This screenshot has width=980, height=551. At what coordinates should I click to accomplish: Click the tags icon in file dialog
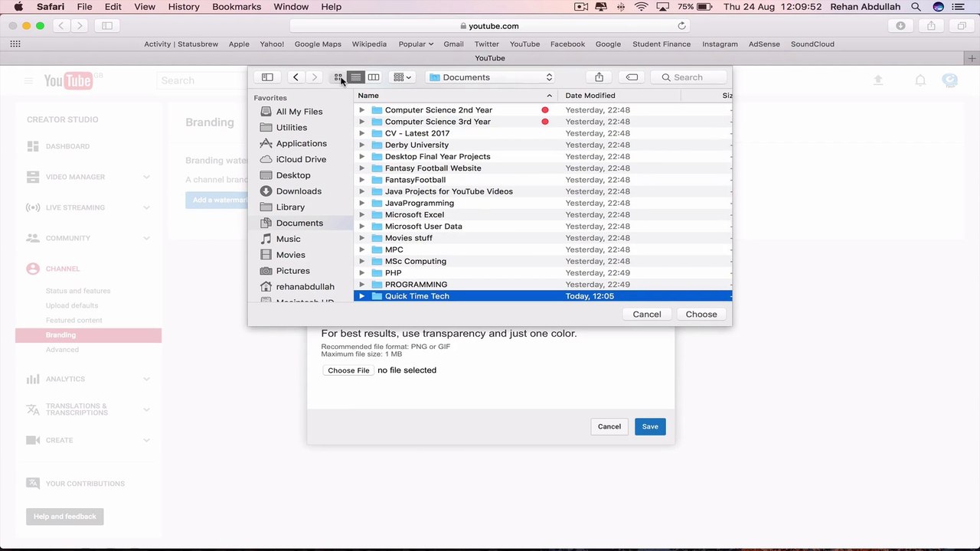tap(632, 77)
